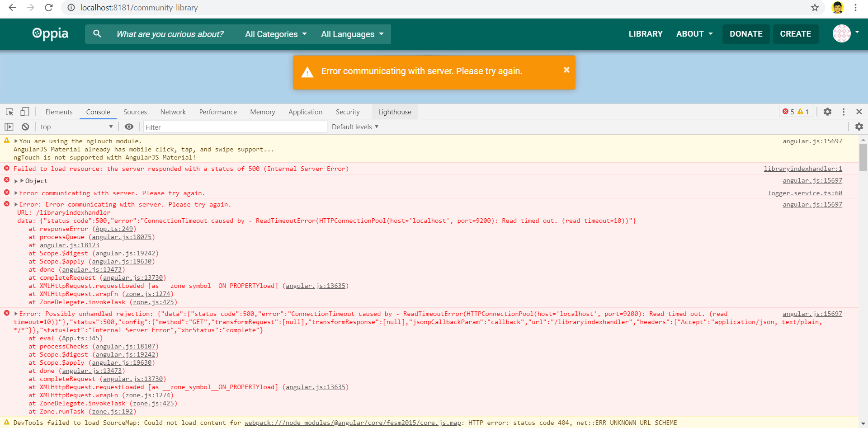Screen dimensions: 868x428
Task: Dismiss the error notification with X
Action: click(566, 70)
